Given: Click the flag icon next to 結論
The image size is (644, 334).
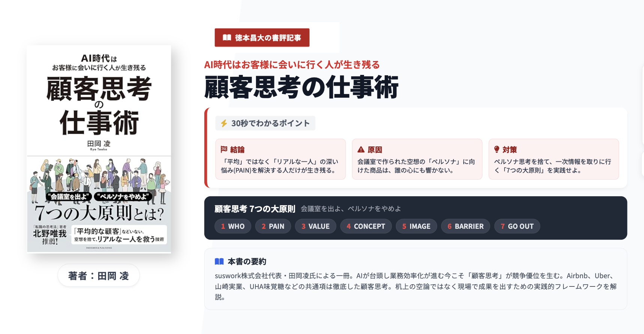Looking at the screenshot, I should pos(224,149).
